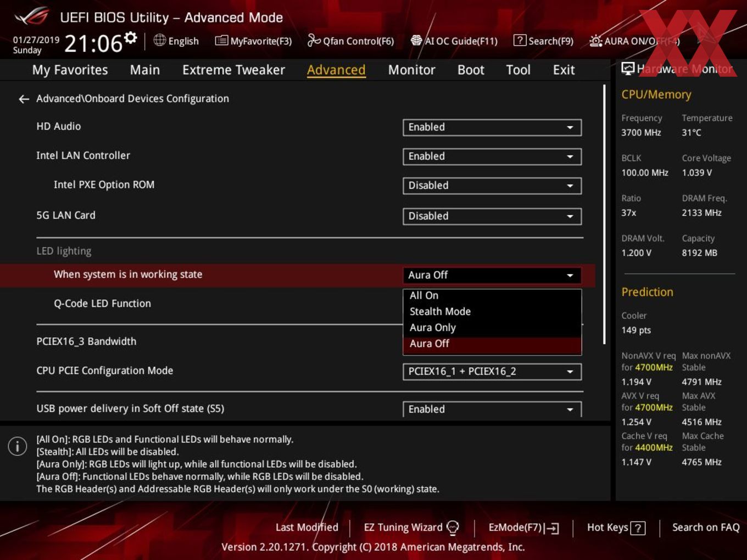Click the 8192 MB capacity value
The width and height of the screenshot is (747, 560).
click(x=699, y=253)
